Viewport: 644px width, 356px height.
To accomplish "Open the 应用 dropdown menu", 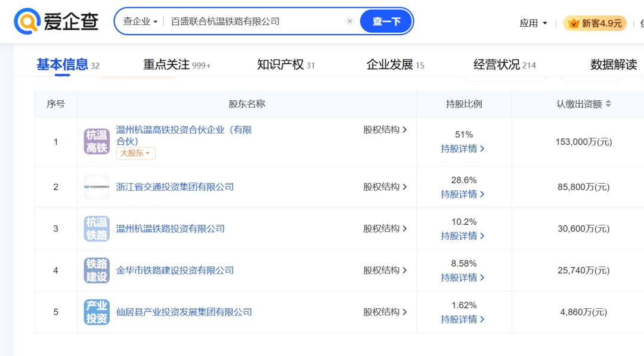I will 533,23.
